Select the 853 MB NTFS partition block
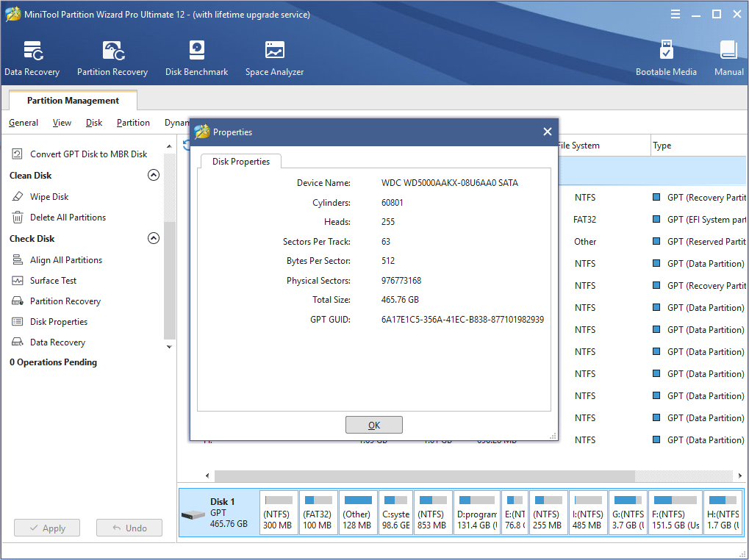The image size is (749, 560). pyautogui.click(x=433, y=512)
